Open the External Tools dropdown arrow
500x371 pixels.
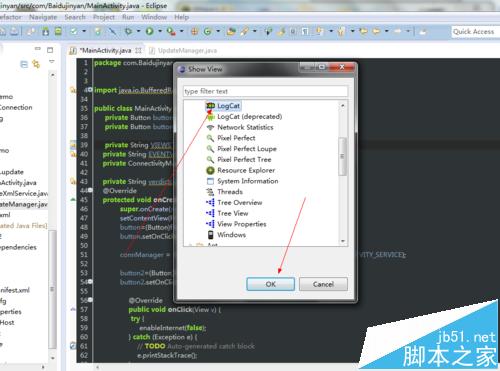pos(182,32)
